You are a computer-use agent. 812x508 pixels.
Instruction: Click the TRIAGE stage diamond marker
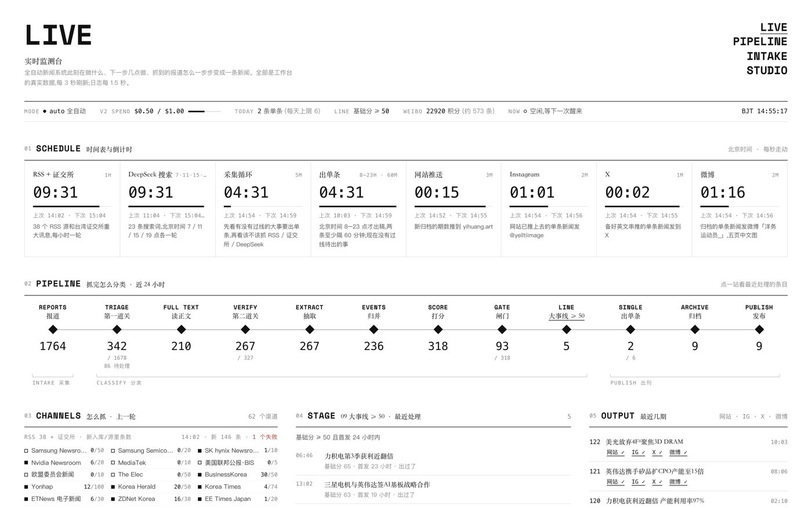117,330
